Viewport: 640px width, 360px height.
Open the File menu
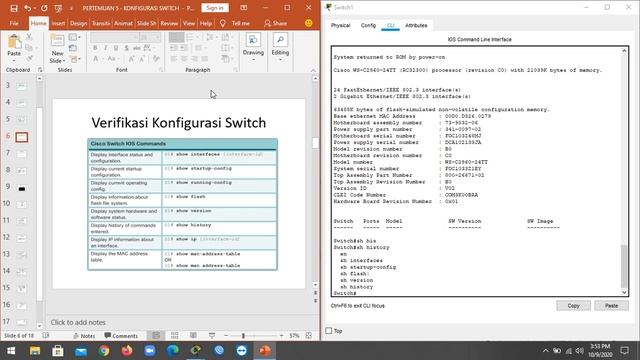(x=14, y=23)
